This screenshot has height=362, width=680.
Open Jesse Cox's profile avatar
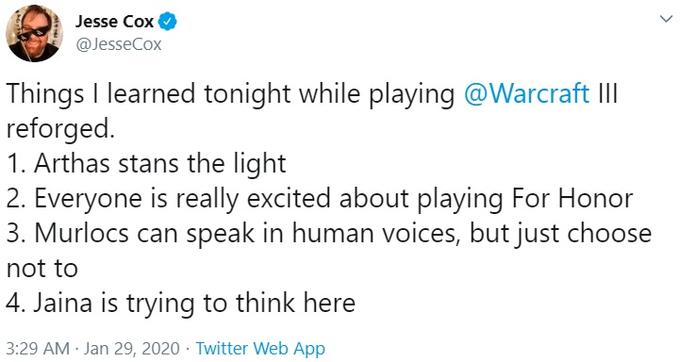pos(34,33)
